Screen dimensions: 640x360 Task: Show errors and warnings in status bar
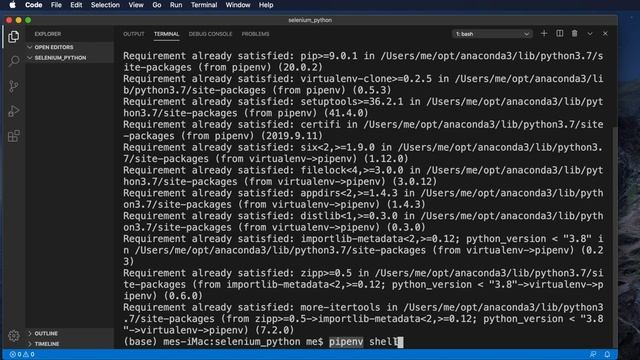[22, 354]
